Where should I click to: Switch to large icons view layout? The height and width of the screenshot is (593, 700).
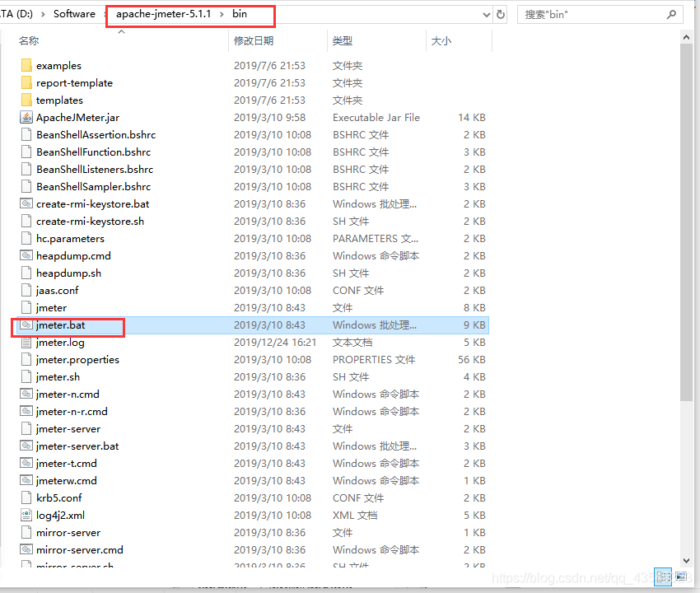point(682,577)
